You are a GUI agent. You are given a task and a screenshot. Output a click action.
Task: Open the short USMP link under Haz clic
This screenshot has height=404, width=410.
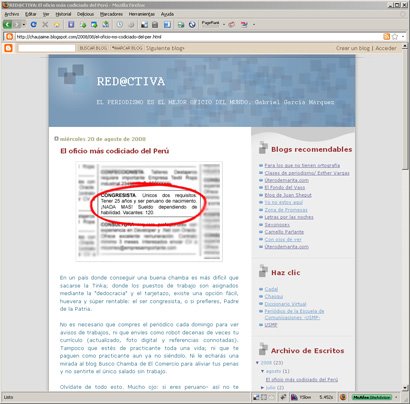pos(271,325)
